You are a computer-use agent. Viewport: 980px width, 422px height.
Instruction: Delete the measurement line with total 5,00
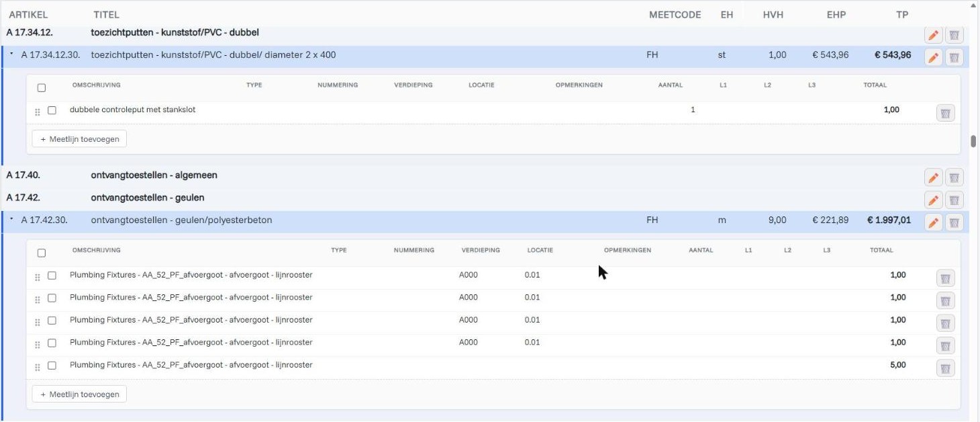(945, 368)
